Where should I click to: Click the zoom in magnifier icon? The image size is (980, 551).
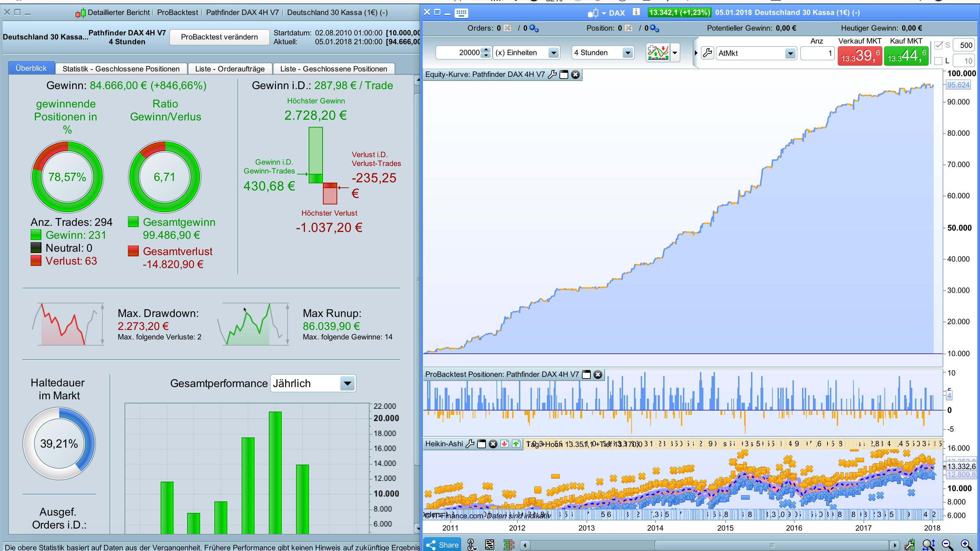[x=966, y=545]
